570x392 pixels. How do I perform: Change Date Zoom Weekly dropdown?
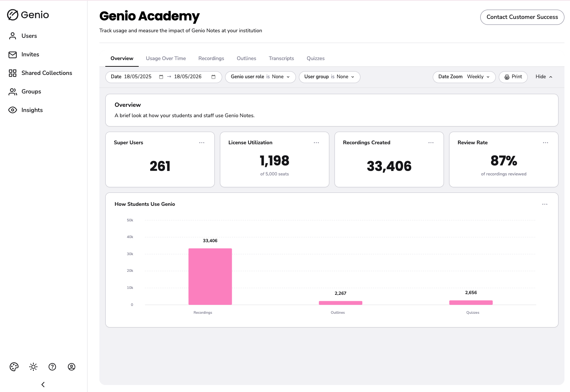coord(464,77)
